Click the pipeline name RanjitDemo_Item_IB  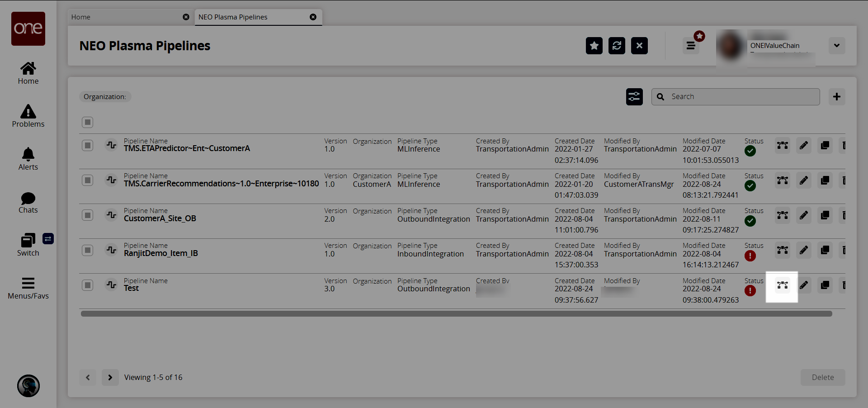pyautogui.click(x=161, y=253)
